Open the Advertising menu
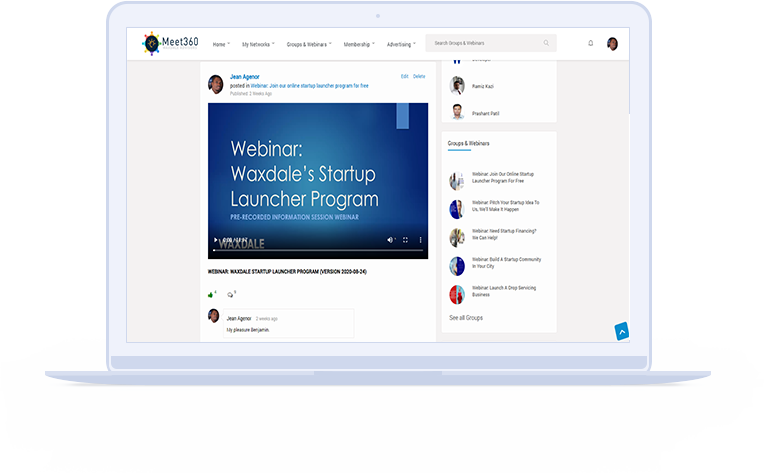 (401, 44)
